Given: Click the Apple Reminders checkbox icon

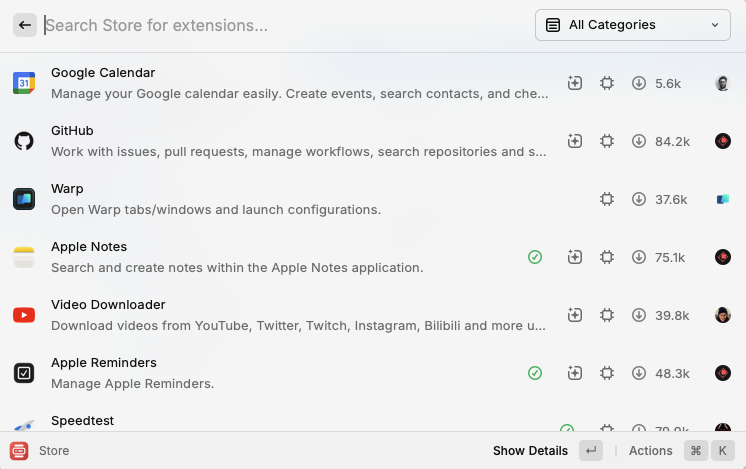Looking at the screenshot, I should point(24,373).
